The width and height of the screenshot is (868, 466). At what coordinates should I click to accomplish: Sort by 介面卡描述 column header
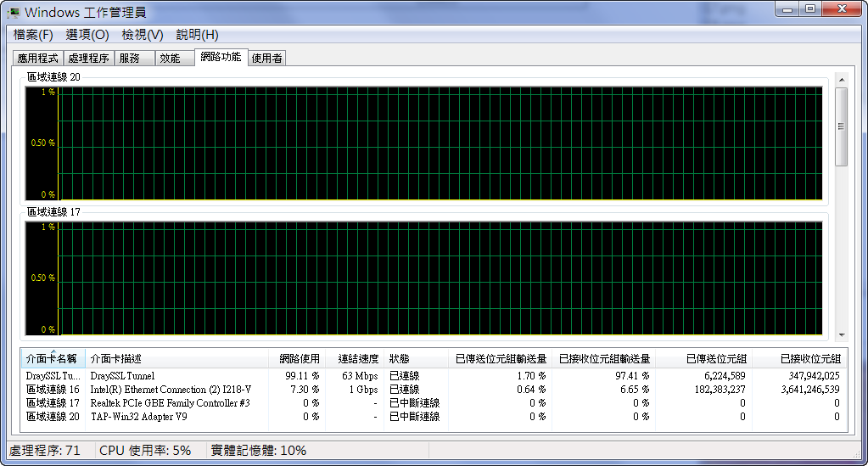tap(176, 358)
